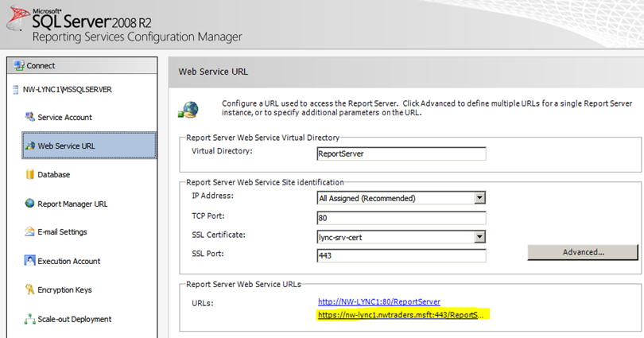
Task: Open the Encryption Keys page
Action: [64, 290]
